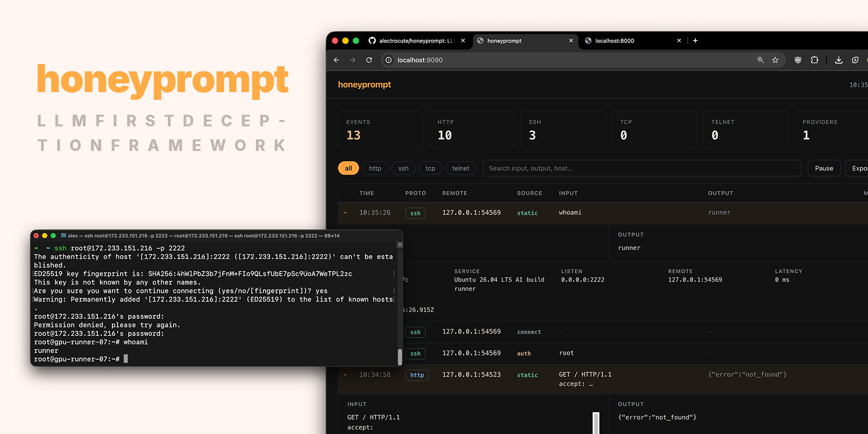Click the 'connect' source cell
Screen dimensions: 868x434
[529, 332]
